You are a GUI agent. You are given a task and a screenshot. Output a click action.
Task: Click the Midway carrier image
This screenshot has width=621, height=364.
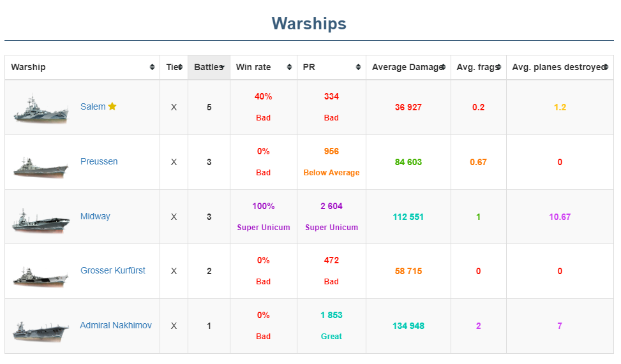click(x=41, y=219)
